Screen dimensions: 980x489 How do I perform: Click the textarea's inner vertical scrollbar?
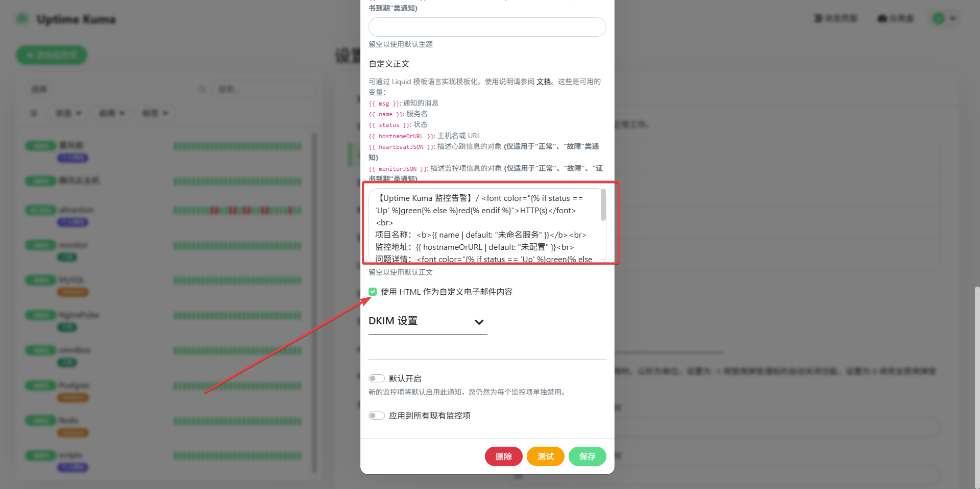click(x=603, y=204)
